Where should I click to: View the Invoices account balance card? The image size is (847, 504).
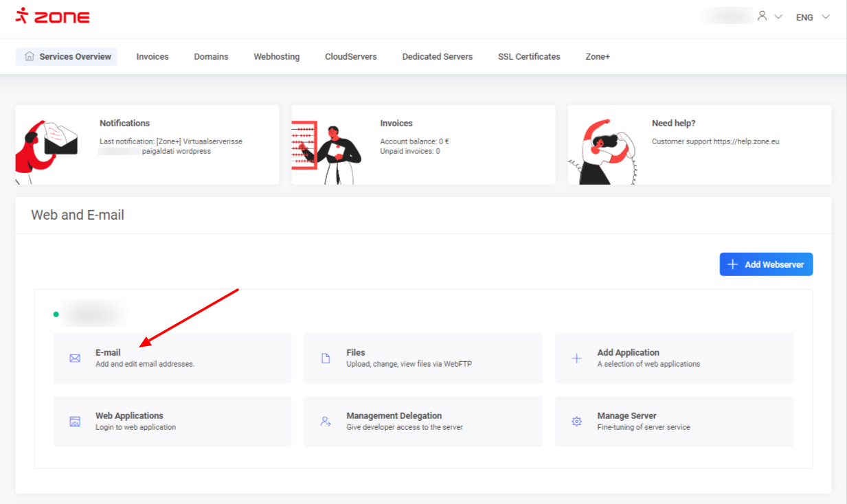423,145
